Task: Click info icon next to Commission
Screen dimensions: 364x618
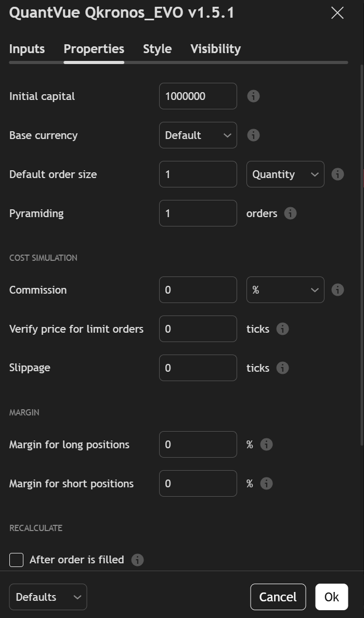Action: (x=337, y=290)
